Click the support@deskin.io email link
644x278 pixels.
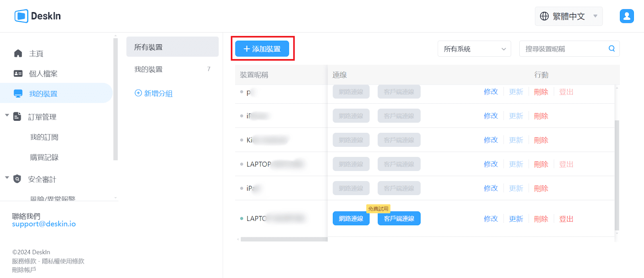pos(44,224)
